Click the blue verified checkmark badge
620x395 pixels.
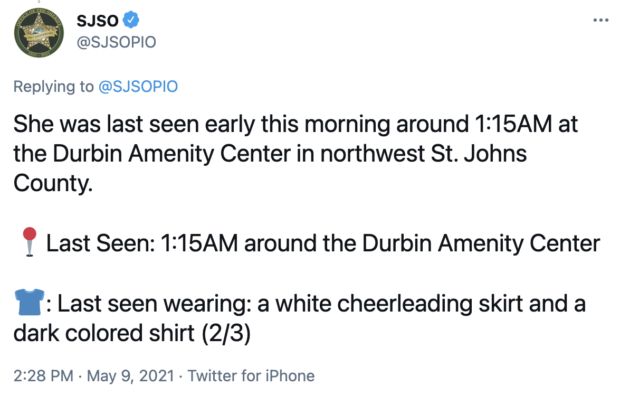click(x=131, y=20)
